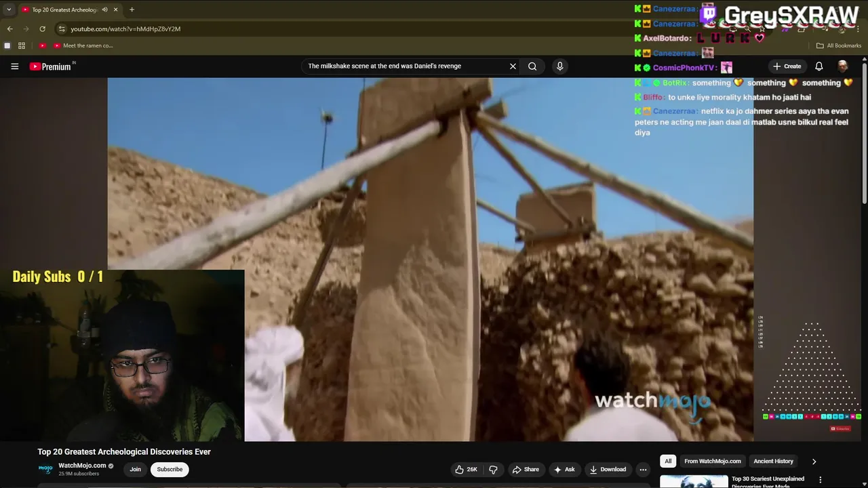868x488 pixels.
Task: Select the All filter chip
Action: pos(668,461)
